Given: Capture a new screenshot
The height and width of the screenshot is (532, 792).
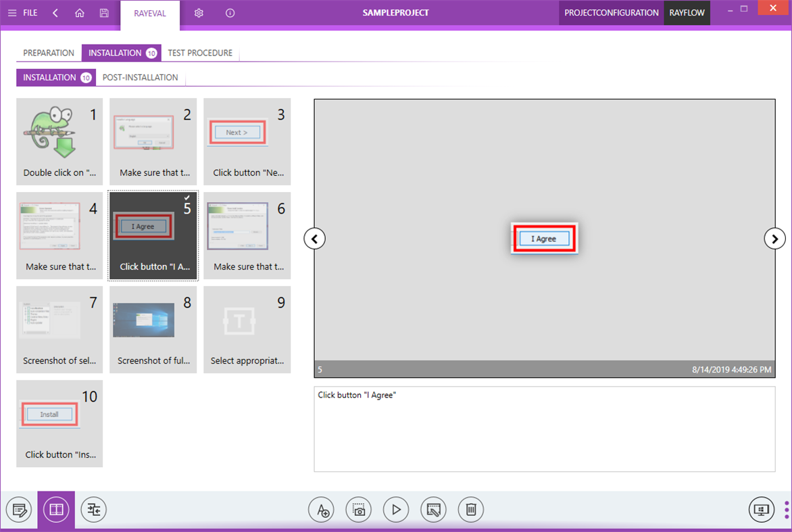Looking at the screenshot, I should [358, 509].
